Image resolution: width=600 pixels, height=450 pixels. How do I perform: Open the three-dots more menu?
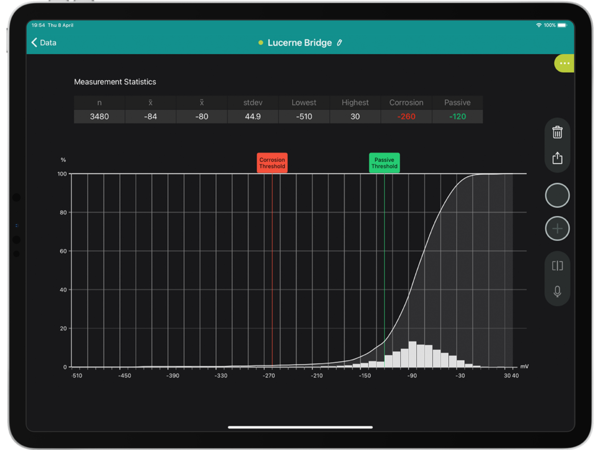click(565, 63)
